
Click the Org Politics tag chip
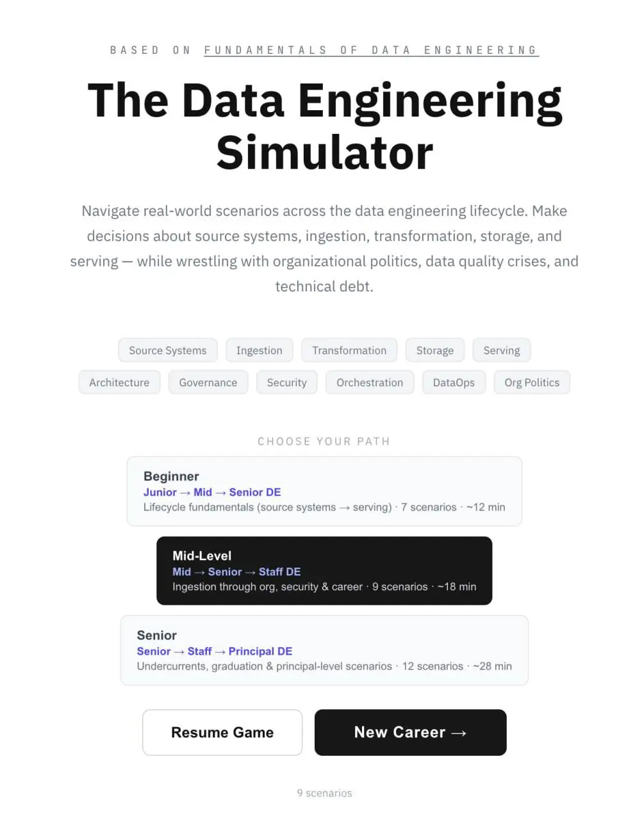pyautogui.click(x=532, y=382)
